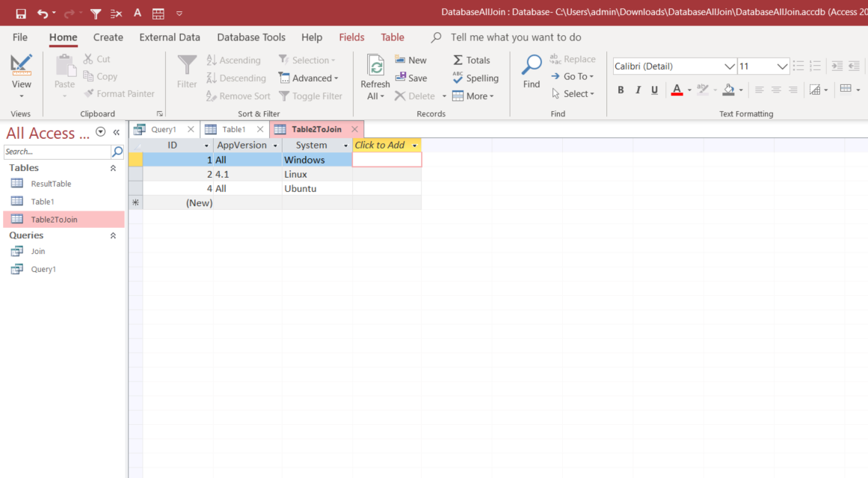Open the Help tab
The height and width of the screenshot is (478, 868).
[312, 37]
